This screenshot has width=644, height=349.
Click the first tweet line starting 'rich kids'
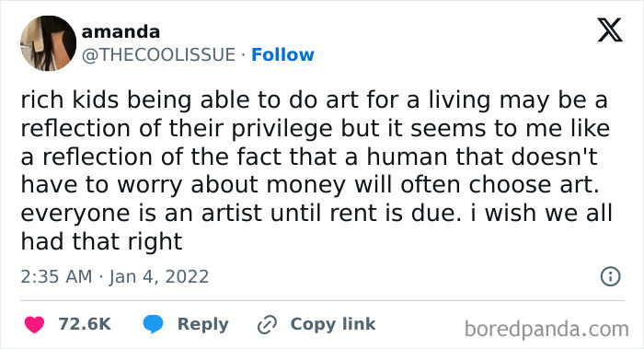(x=314, y=101)
